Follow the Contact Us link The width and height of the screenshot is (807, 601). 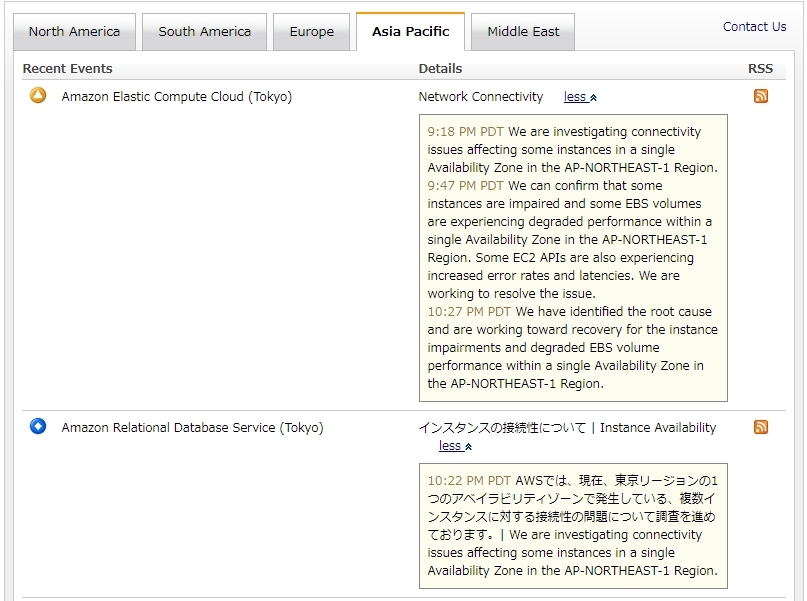click(x=754, y=27)
